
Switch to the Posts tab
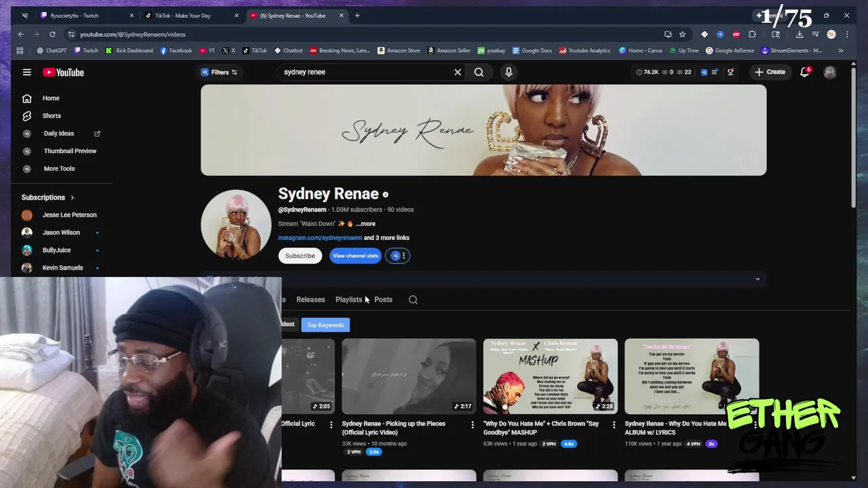[x=383, y=300]
